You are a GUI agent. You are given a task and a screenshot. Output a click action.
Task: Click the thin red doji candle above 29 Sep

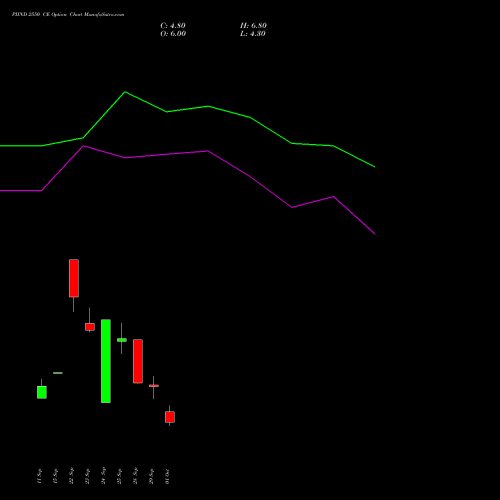pyautogui.click(x=154, y=386)
